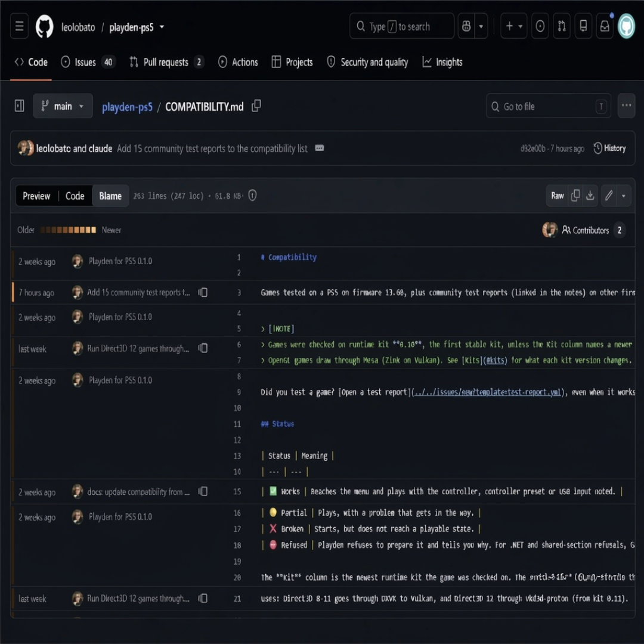View blame prior to line 6 change
Image resolution: width=644 pixels, height=644 pixels.
[203, 348]
